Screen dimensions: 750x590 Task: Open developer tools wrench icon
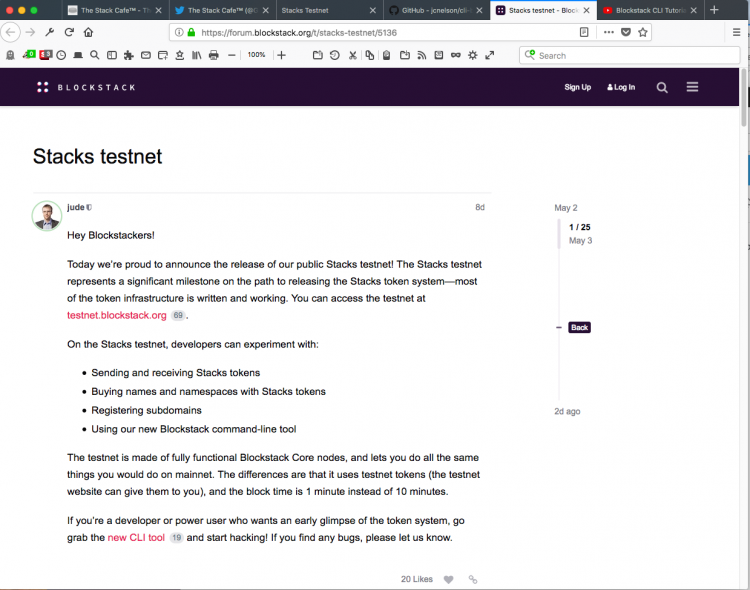[49, 33]
